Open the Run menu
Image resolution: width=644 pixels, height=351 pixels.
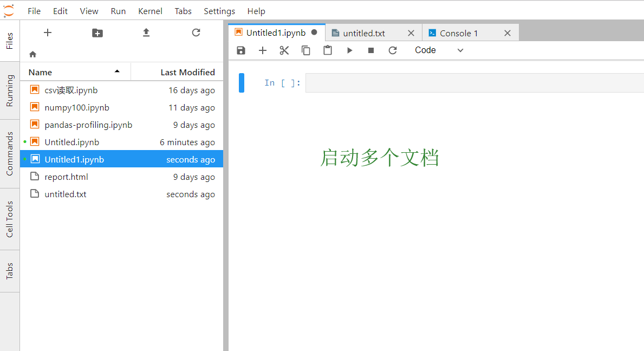pos(118,11)
